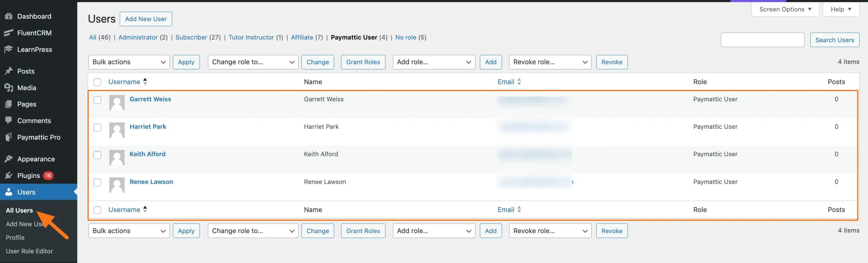Open the bottom Bulk actions dropdown
Screen dimensions: 868x263
pyautogui.click(x=129, y=231)
